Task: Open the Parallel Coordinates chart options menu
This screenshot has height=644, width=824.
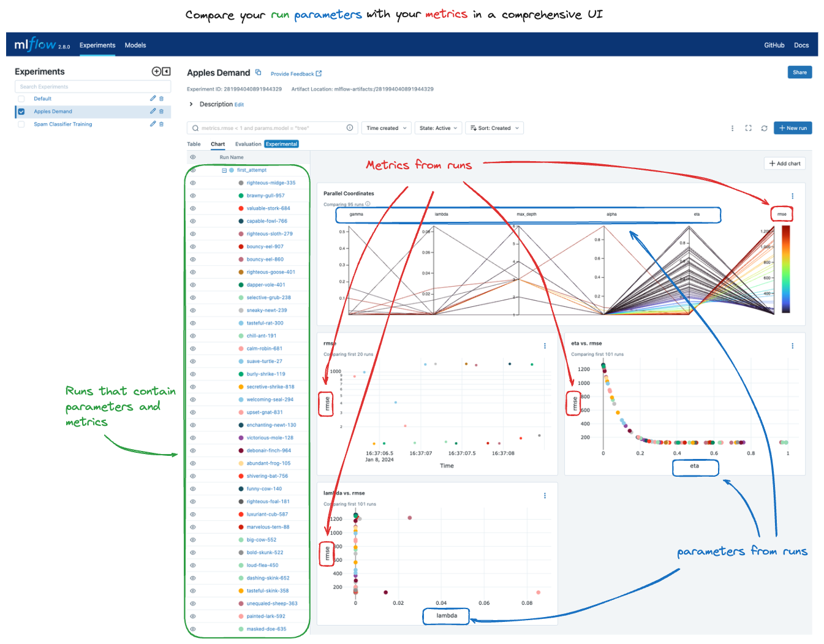Action: click(x=793, y=195)
